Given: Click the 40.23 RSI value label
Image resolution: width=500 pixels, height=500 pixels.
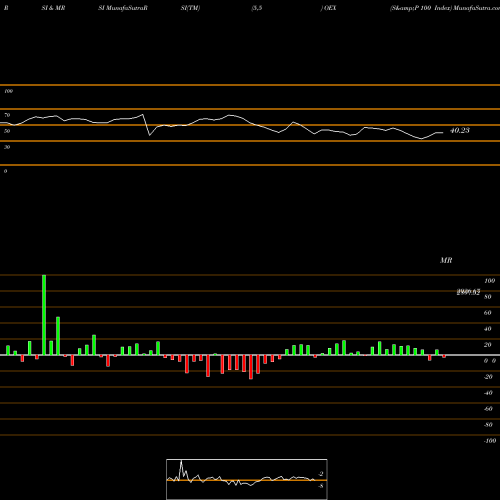Looking at the screenshot, I should click(x=460, y=130).
